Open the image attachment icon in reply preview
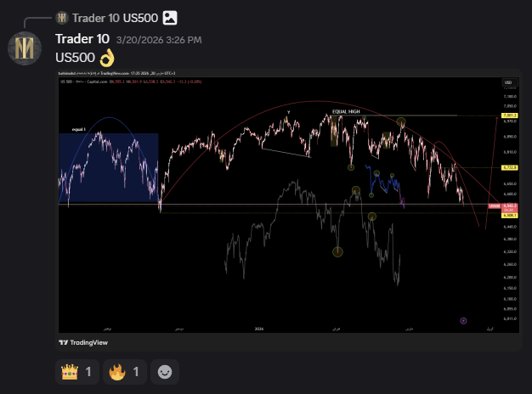Image resolution: width=532 pixels, height=394 pixels. pyautogui.click(x=170, y=18)
